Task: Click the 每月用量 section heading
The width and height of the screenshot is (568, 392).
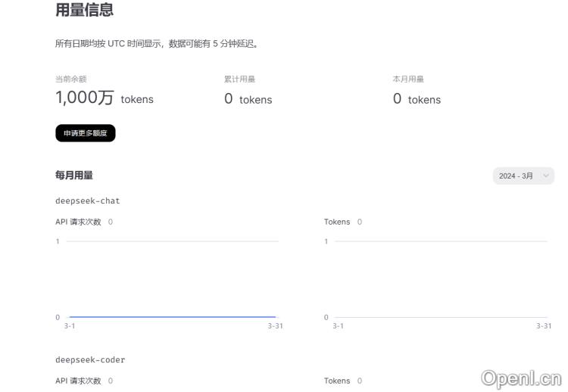Action: (74, 176)
